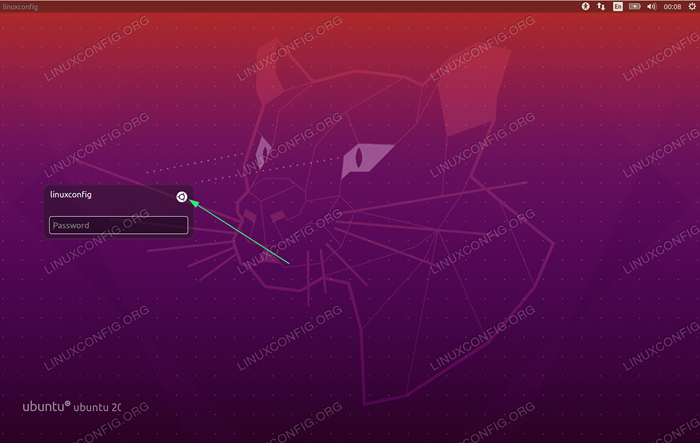Click the cat's left eye on wallpaper

click(263, 152)
